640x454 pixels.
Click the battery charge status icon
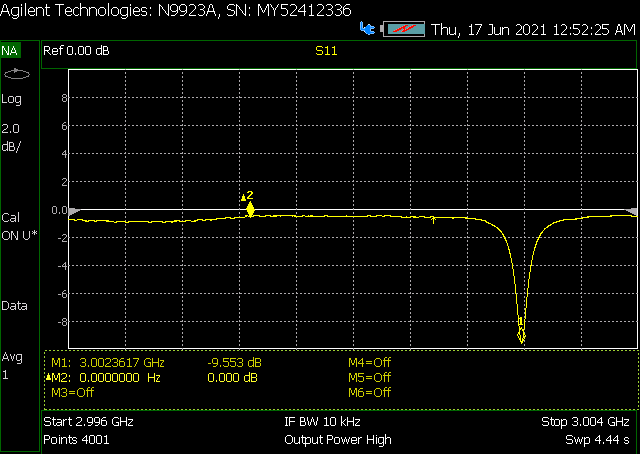[x=402, y=30]
